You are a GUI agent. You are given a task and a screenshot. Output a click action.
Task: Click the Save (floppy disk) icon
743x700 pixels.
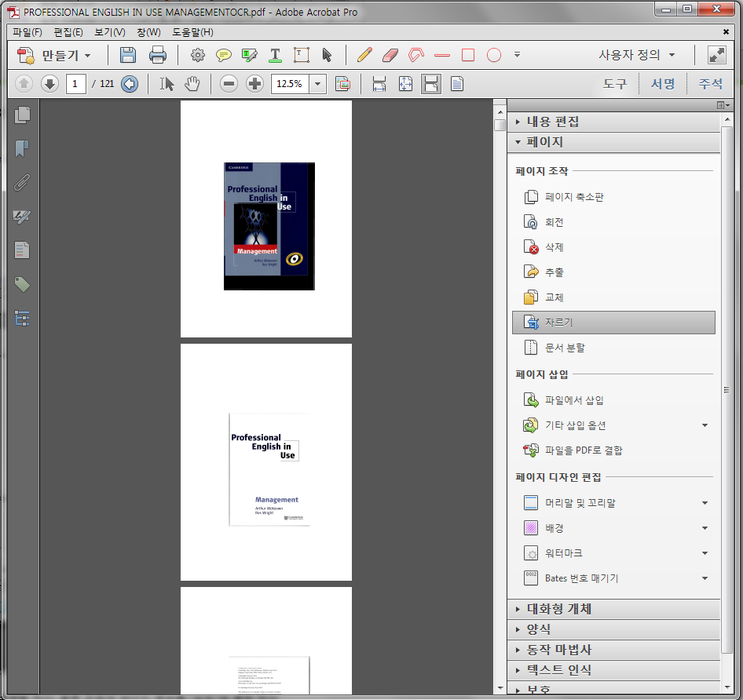point(127,55)
